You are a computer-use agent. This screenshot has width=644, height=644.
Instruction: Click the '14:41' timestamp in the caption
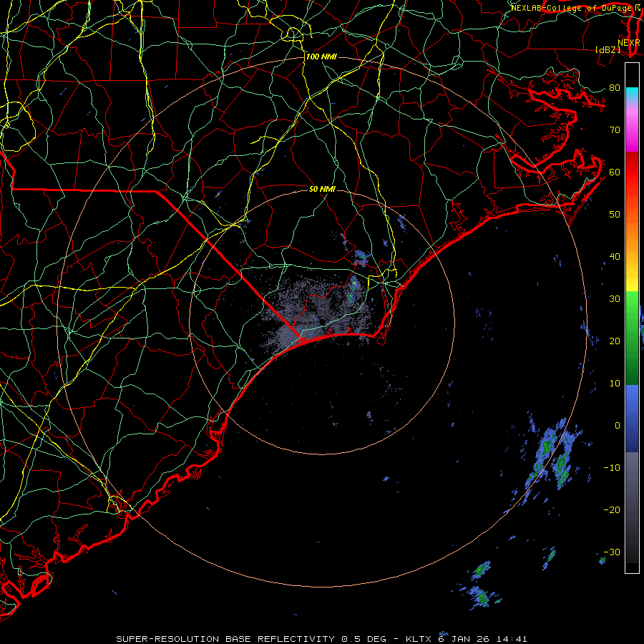click(511, 639)
